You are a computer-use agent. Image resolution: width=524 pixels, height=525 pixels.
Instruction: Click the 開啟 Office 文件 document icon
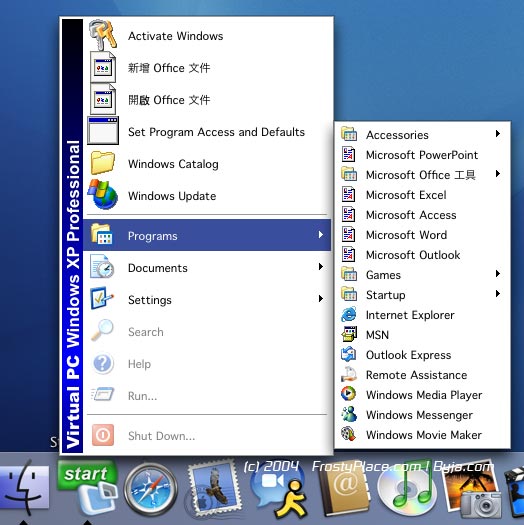click(103, 99)
